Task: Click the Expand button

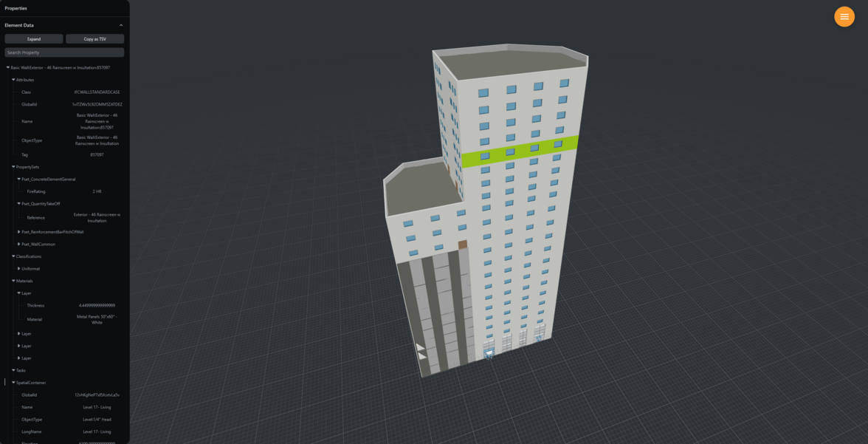Action: (x=34, y=39)
